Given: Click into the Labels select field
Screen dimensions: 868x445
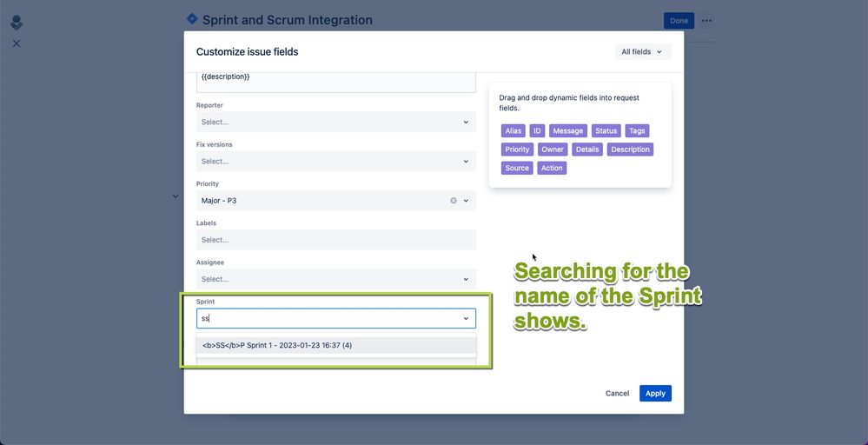Looking at the screenshot, I should tap(336, 240).
